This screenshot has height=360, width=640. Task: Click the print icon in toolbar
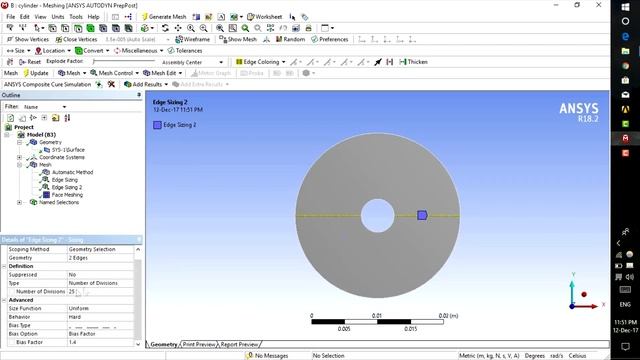(x=309, y=28)
